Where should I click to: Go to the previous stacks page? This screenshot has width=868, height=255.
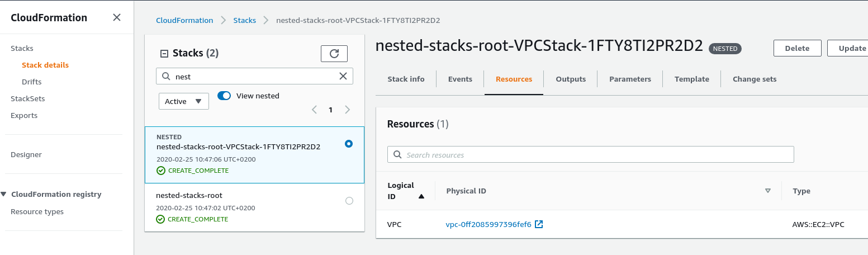(x=314, y=110)
